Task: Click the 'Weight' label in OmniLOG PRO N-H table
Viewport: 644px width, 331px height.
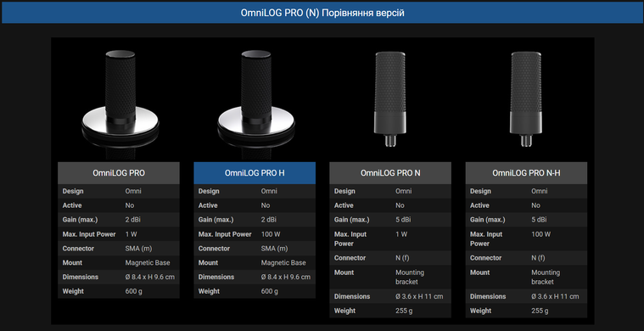Action: click(480, 311)
